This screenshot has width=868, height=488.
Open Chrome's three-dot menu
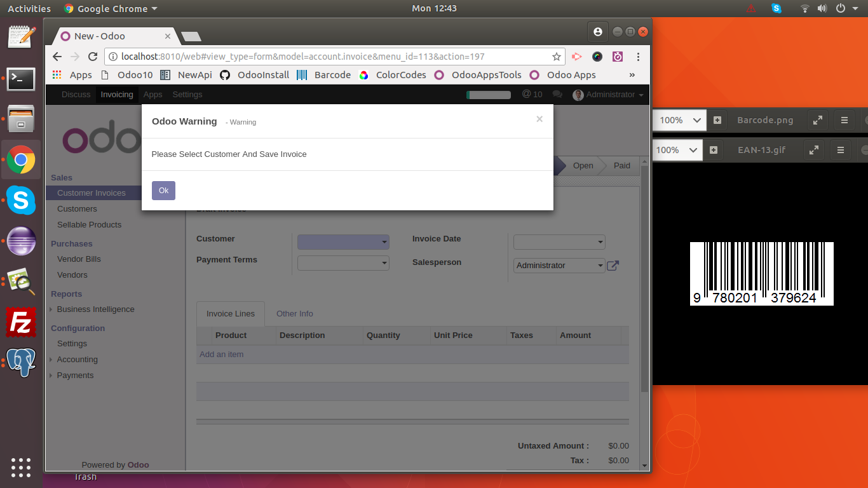[638, 57]
